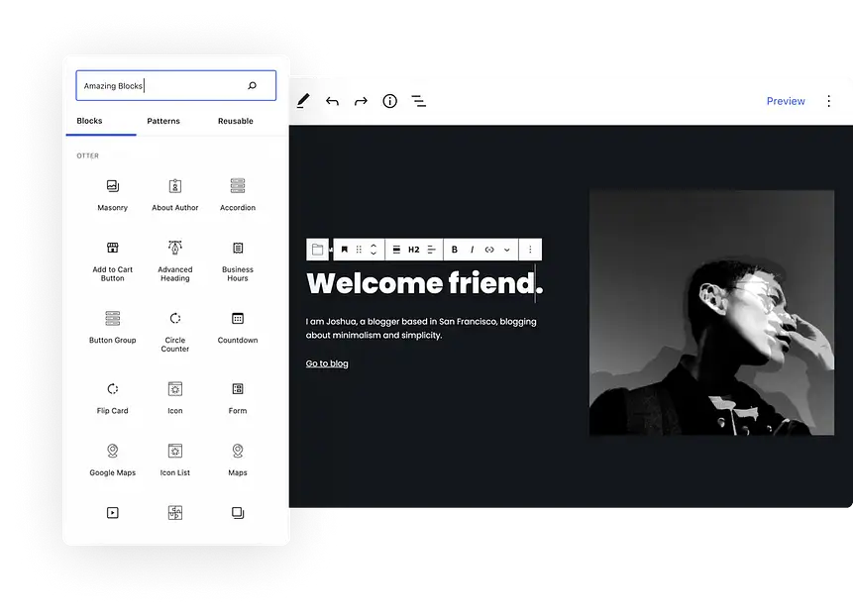Select the Google Maps block
This screenshot has height=616, width=853.
(x=112, y=459)
